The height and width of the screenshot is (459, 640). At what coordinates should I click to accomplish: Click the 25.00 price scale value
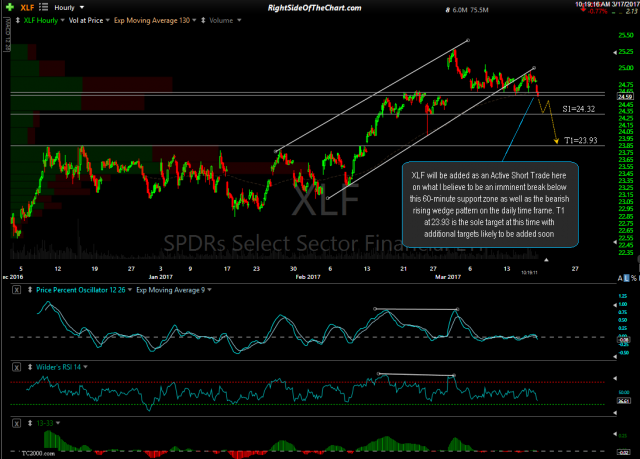(x=626, y=68)
